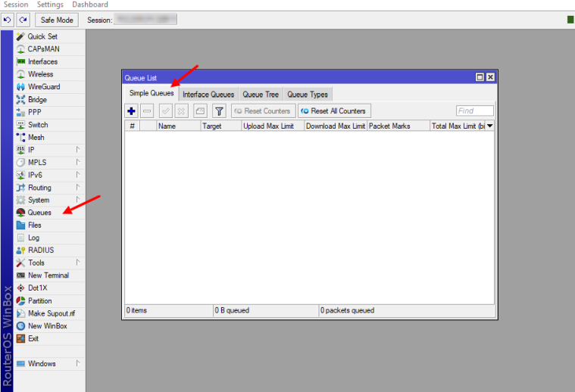575x392 pixels.
Task: Click the "0 items" status text
Action: point(137,310)
